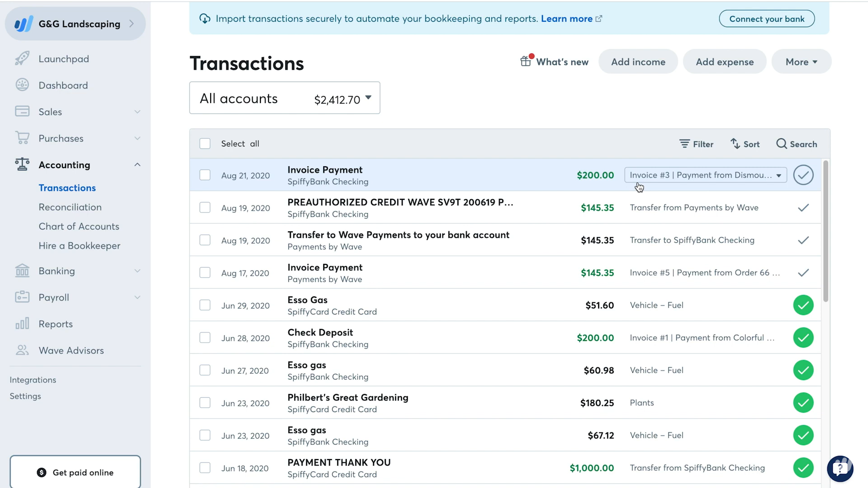Click the Add income button
868x488 pixels.
(x=638, y=62)
